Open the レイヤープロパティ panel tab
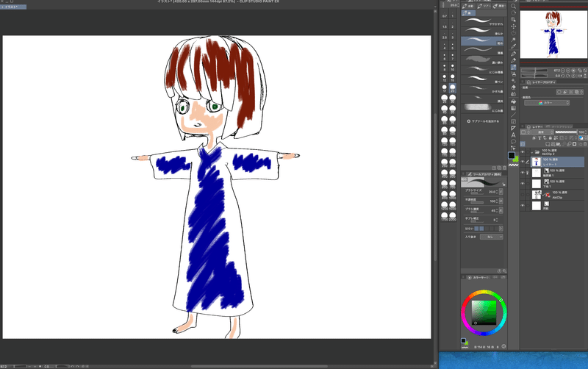This screenshot has height=369, width=588. click(x=541, y=82)
